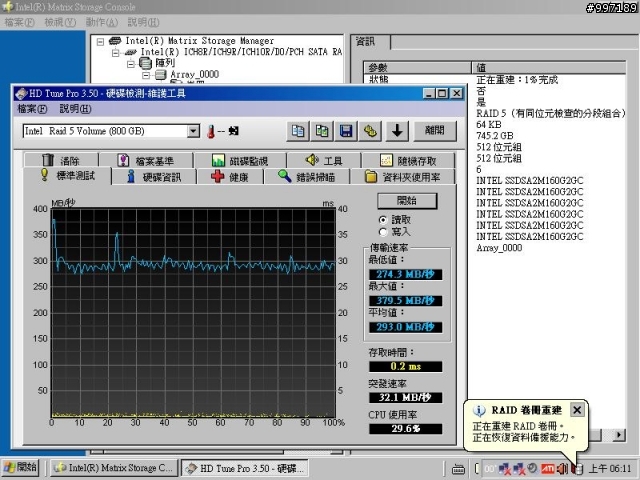Click Array_0000 drive icon in tree
640x480 pixels.
point(161,74)
